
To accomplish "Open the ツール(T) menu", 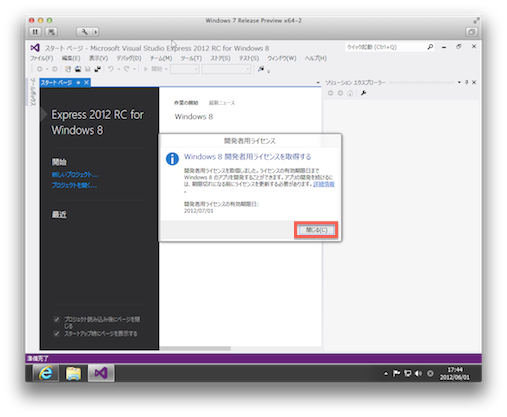I will coord(191,58).
